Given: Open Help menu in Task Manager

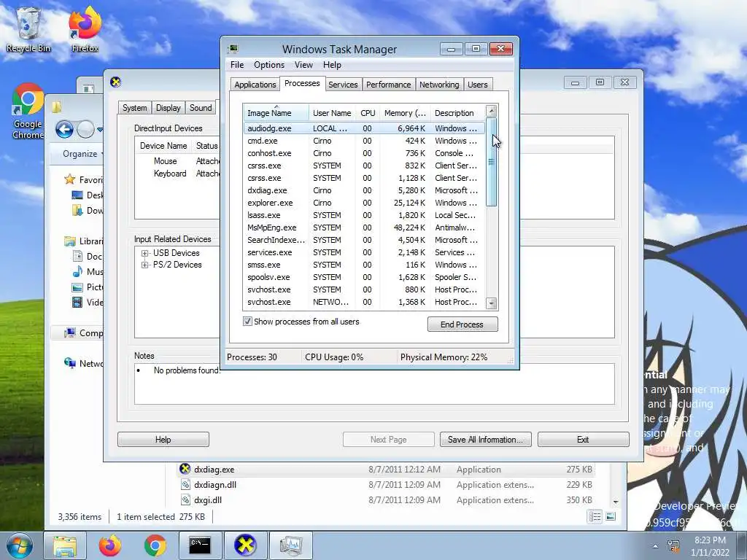Looking at the screenshot, I should click(x=332, y=65).
